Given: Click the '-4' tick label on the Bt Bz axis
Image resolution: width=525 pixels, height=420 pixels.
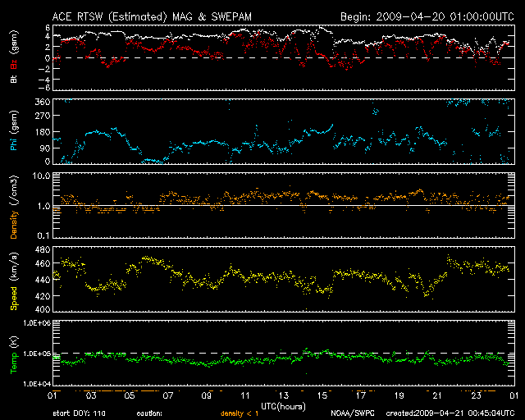Looking at the screenshot, I should tap(44, 80).
